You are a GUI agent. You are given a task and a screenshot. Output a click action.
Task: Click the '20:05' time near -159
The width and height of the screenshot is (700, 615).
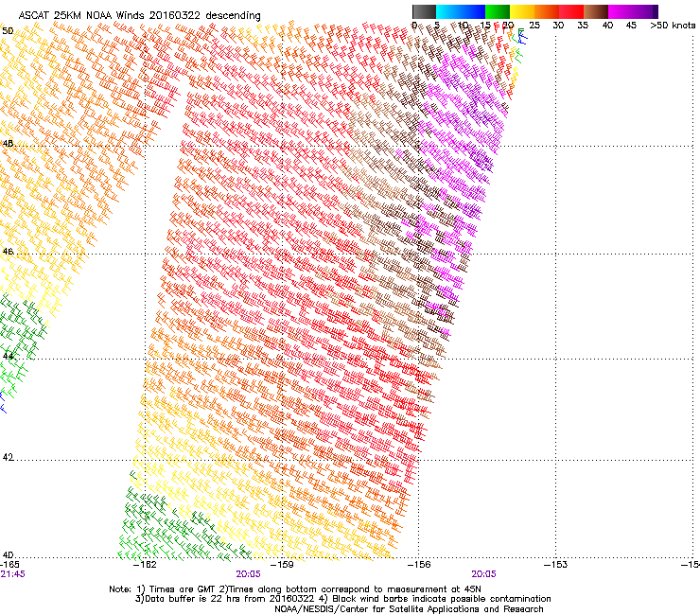coord(248,574)
